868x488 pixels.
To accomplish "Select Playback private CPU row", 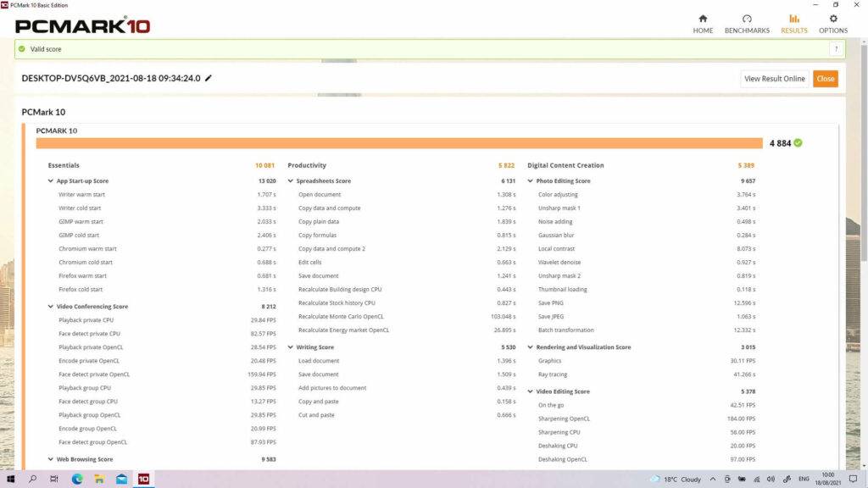I will point(167,320).
